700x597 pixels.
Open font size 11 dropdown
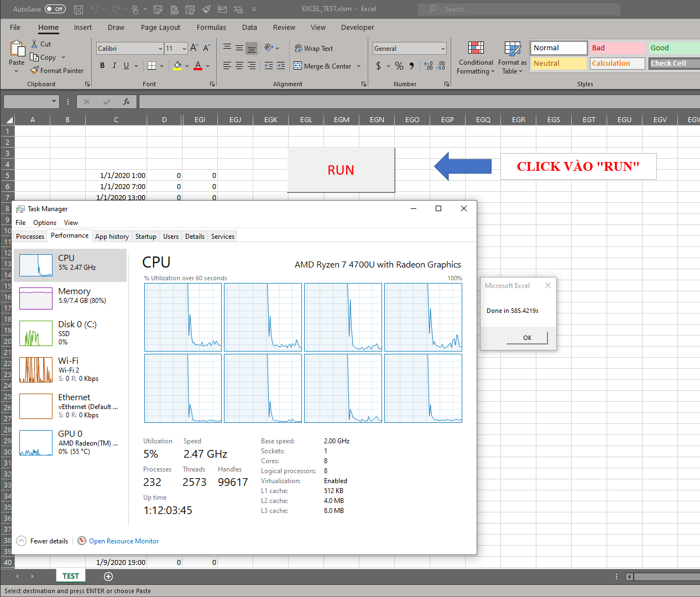pos(184,49)
